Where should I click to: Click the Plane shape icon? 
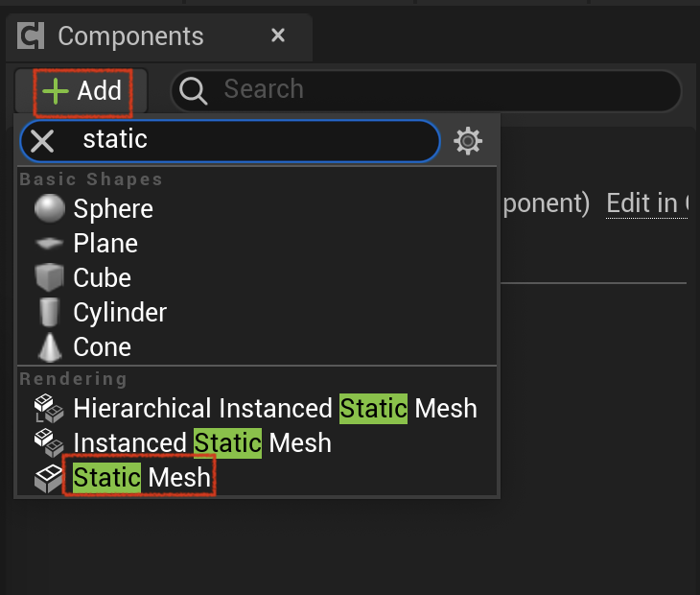coord(50,243)
